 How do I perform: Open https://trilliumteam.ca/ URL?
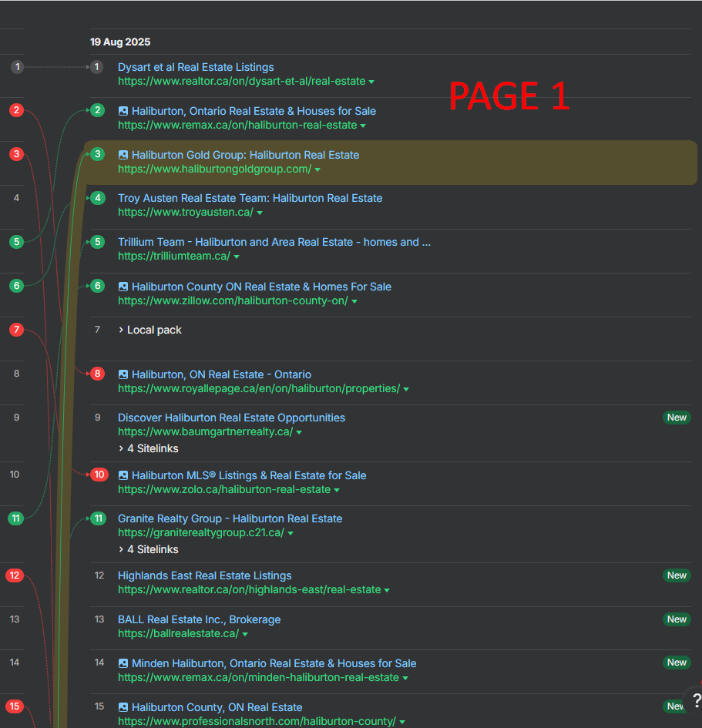[x=174, y=256]
